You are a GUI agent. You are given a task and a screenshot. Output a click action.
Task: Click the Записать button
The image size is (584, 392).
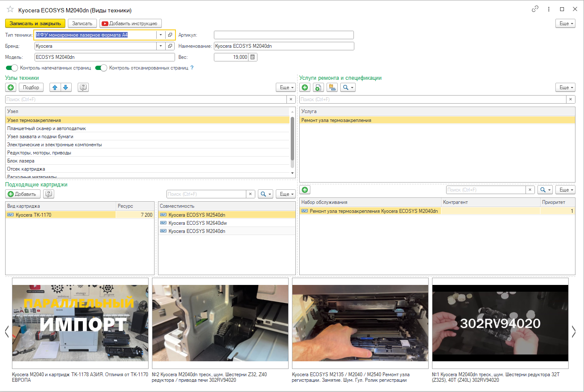pos(83,23)
